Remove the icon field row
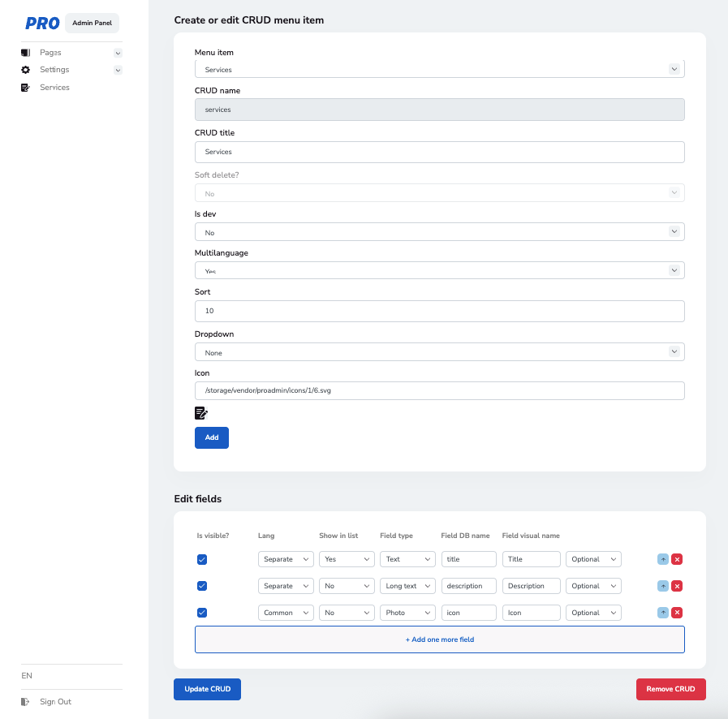The width and height of the screenshot is (728, 719). 677,613
